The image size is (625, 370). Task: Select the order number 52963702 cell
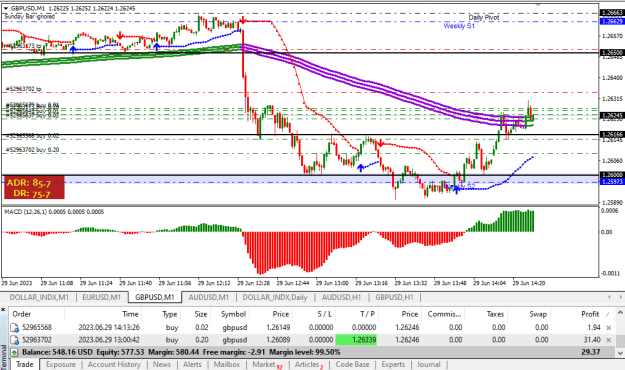click(37, 340)
